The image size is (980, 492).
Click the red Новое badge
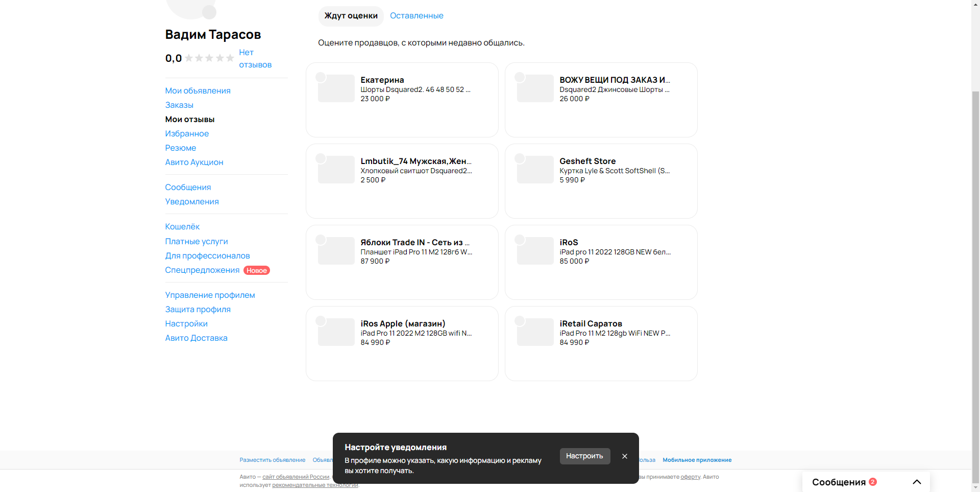tap(257, 270)
